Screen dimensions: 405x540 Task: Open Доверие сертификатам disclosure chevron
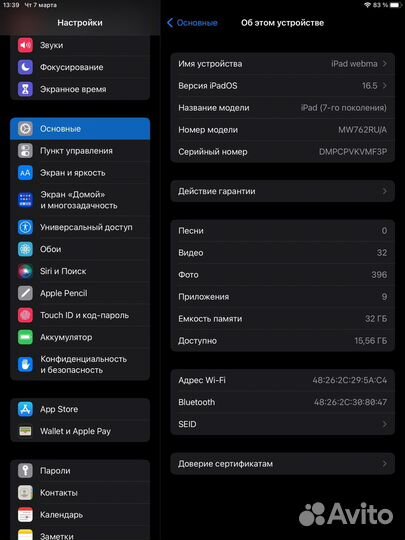click(385, 464)
